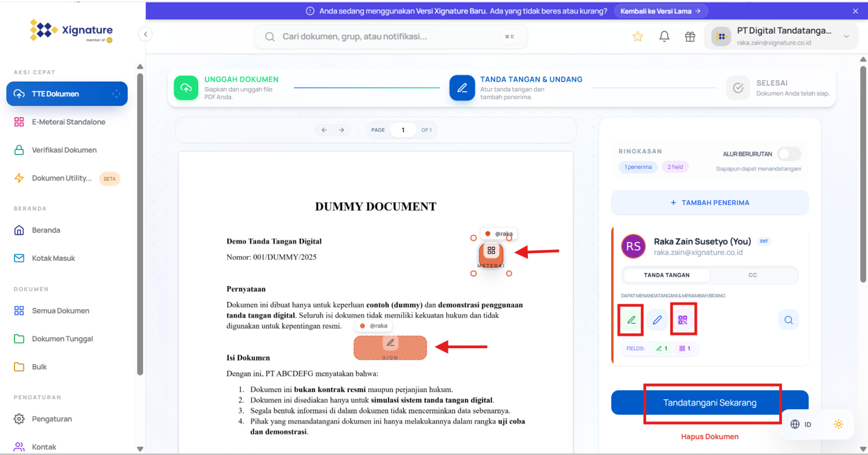Focus the document search field
The height and width of the screenshot is (455, 868).
(x=391, y=37)
